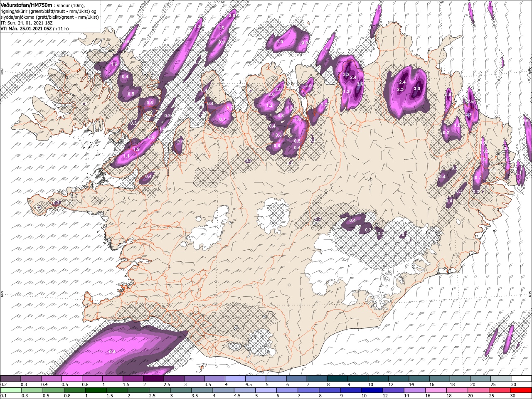Pick the upper legend swatch starting at 6
This screenshot has width=532, height=399.
pos(296,379)
